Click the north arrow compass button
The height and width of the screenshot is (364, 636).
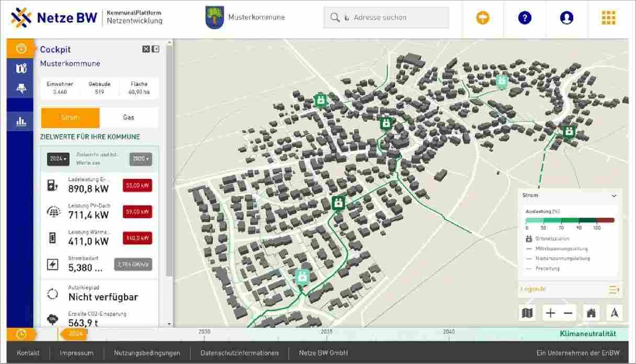pos(615,313)
